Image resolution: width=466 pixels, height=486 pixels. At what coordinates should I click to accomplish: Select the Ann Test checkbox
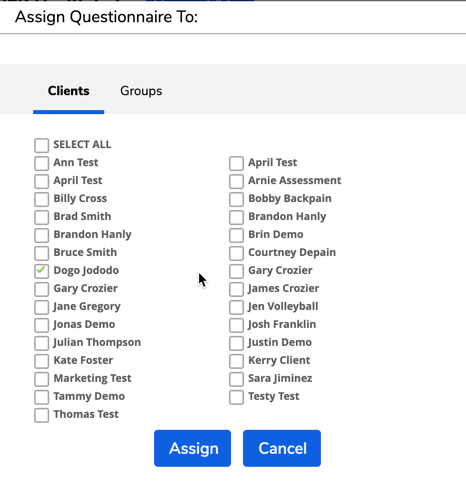click(41, 163)
